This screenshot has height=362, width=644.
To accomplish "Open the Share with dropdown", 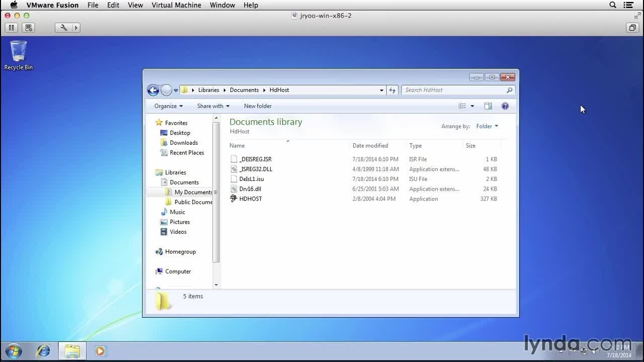I will (x=213, y=106).
